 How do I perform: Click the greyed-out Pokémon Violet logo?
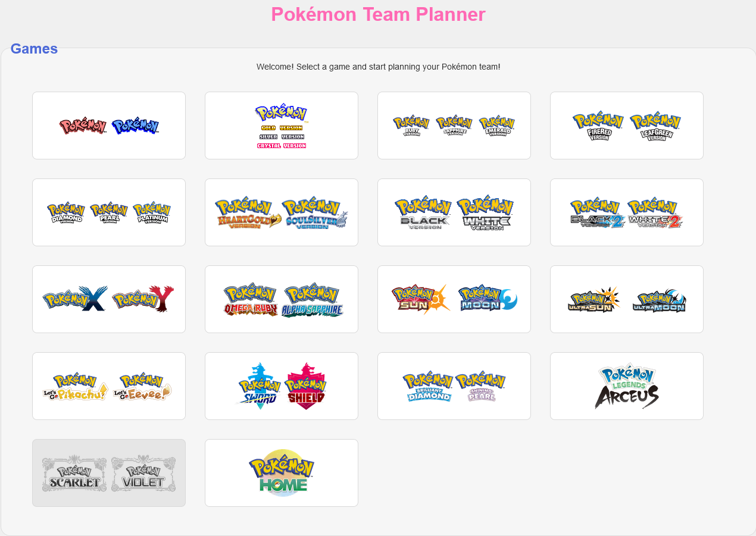click(x=143, y=474)
